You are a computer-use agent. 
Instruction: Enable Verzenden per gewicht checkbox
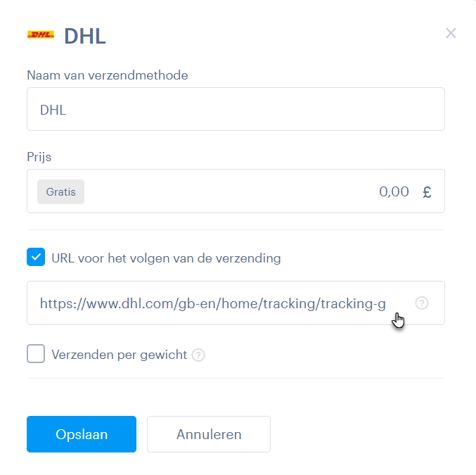pos(36,354)
